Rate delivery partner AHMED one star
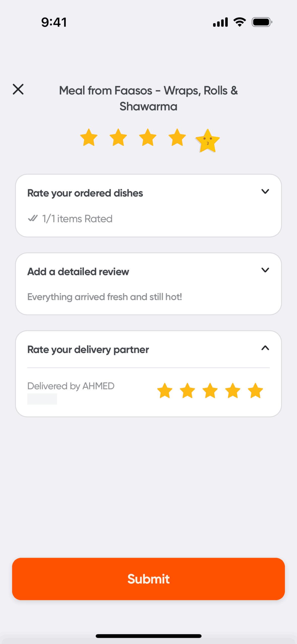The image size is (297, 644). [x=165, y=391]
